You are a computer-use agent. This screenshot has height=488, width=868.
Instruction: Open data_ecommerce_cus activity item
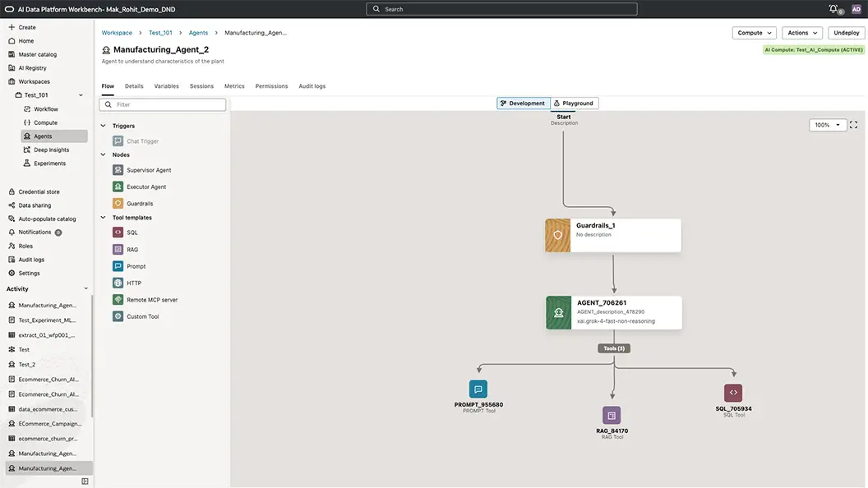point(48,409)
